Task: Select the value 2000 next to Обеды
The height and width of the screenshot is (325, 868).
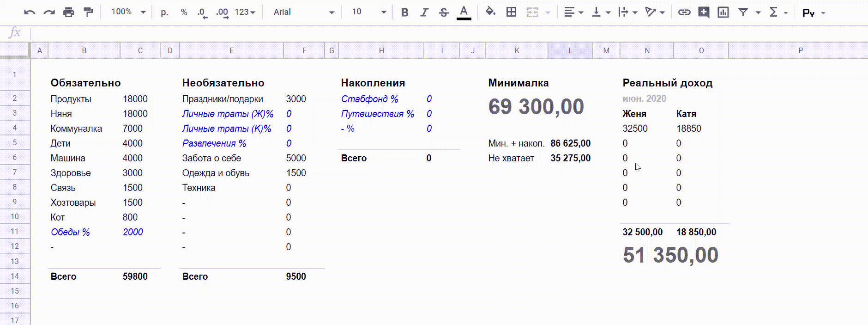Action: [x=133, y=232]
